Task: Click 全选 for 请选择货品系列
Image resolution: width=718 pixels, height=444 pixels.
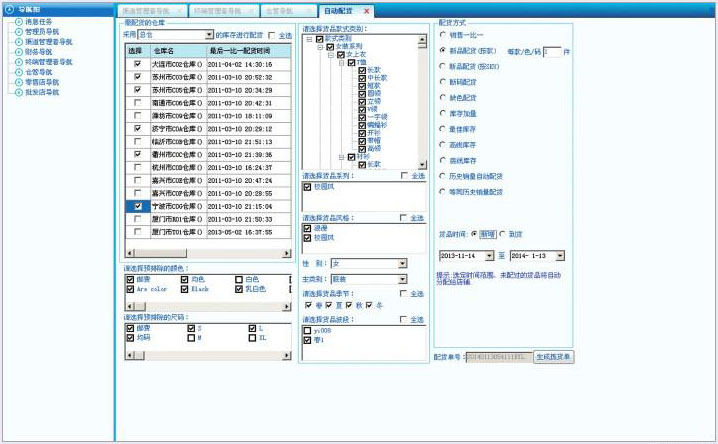Action: tap(404, 175)
